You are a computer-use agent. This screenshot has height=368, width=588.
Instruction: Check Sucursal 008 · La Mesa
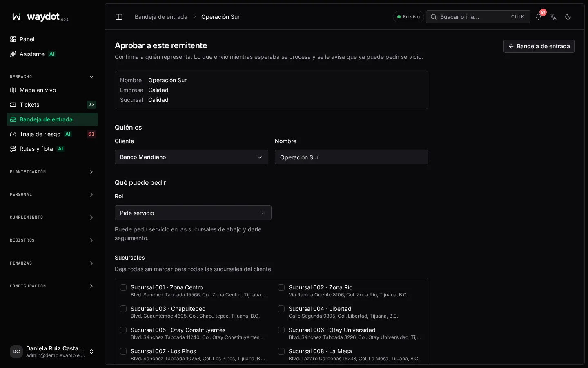coord(281,351)
